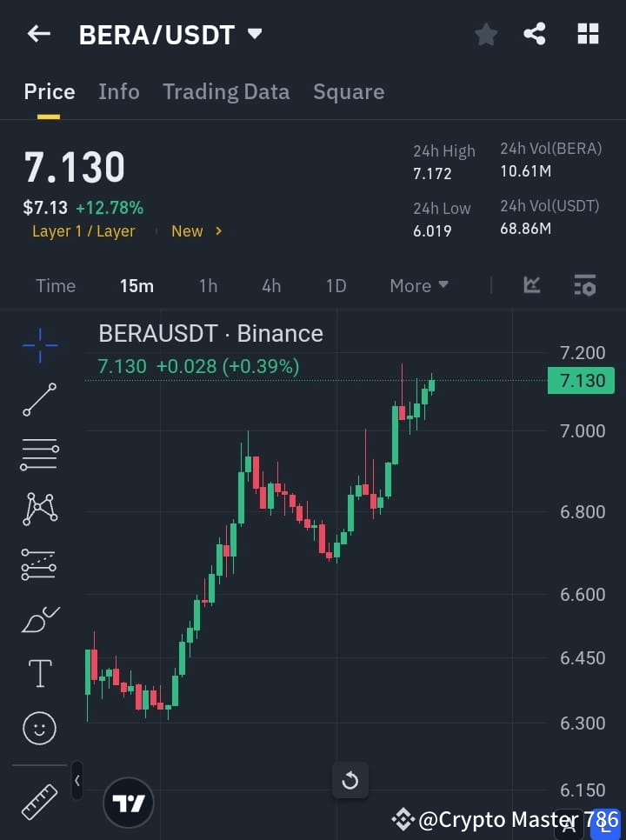Viewport: 626px width, 840px height.
Task: Open the Trading Data tab
Action: (226, 91)
